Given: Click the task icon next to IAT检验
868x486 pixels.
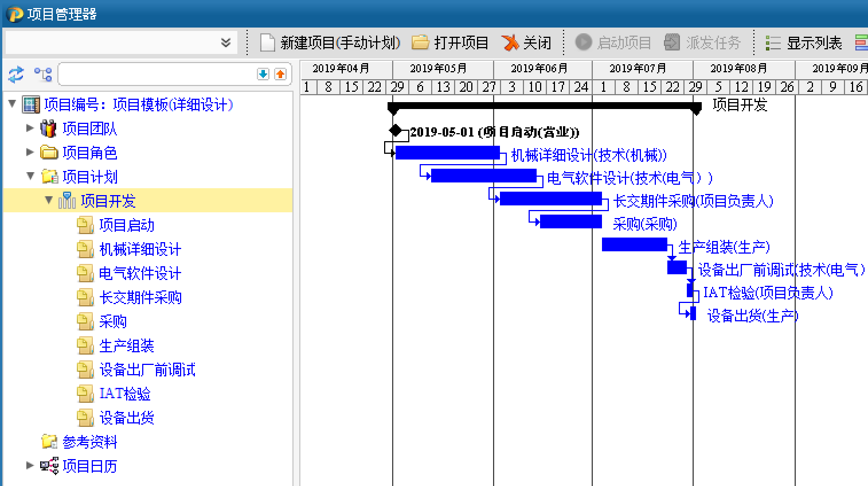Looking at the screenshot, I should pos(85,394).
